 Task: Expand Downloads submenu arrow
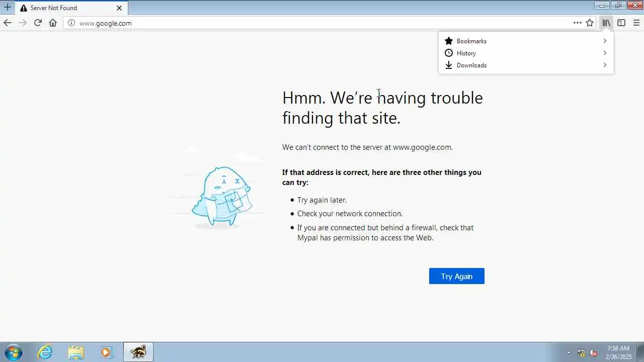pyautogui.click(x=605, y=65)
